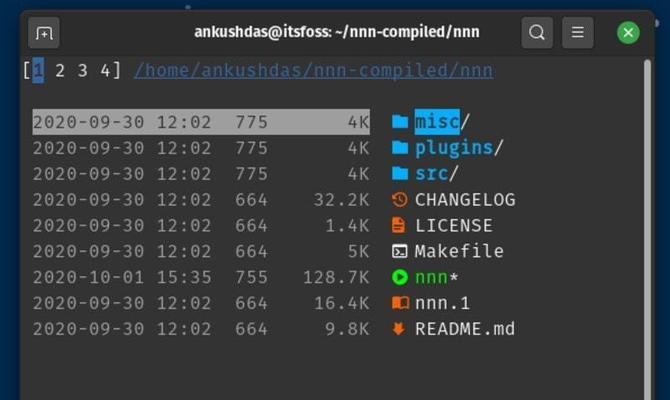Switch to context 2
The height and width of the screenshot is (400, 670).
click(60, 71)
